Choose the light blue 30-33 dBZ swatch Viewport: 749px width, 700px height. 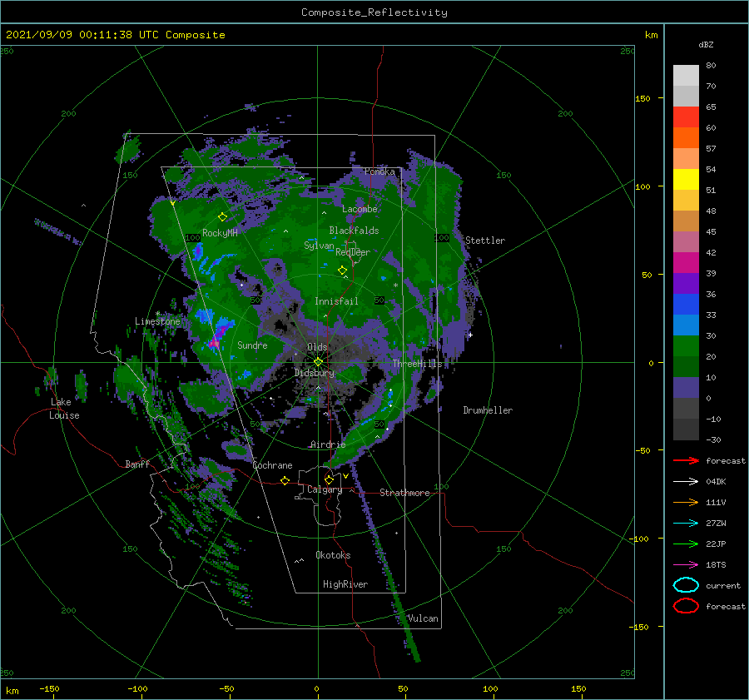(686, 325)
